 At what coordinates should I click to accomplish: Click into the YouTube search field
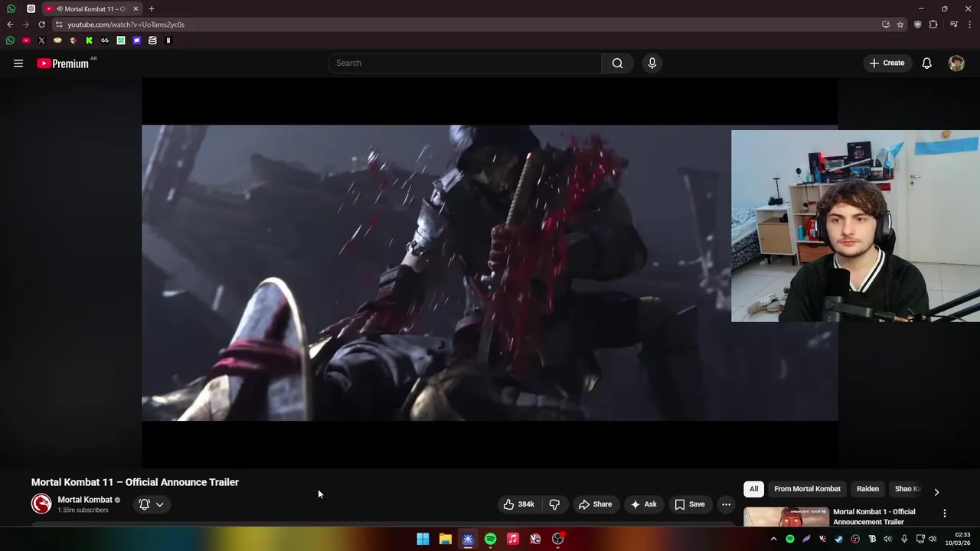pyautogui.click(x=465, y=64)
